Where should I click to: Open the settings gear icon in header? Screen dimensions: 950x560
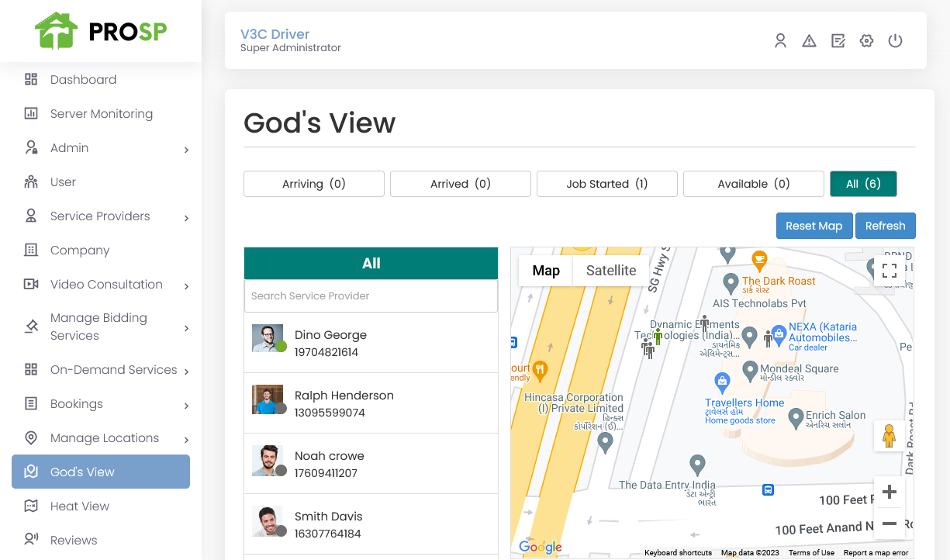click(867, 41)
